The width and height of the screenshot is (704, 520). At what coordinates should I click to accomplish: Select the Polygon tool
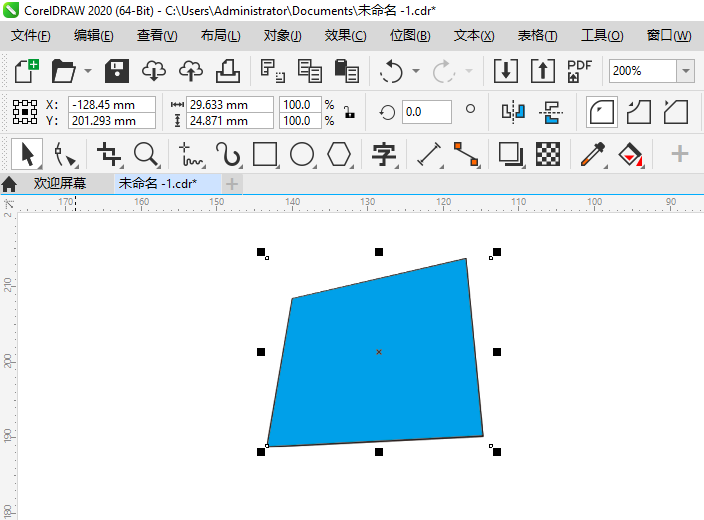click(x=339, y=154)
